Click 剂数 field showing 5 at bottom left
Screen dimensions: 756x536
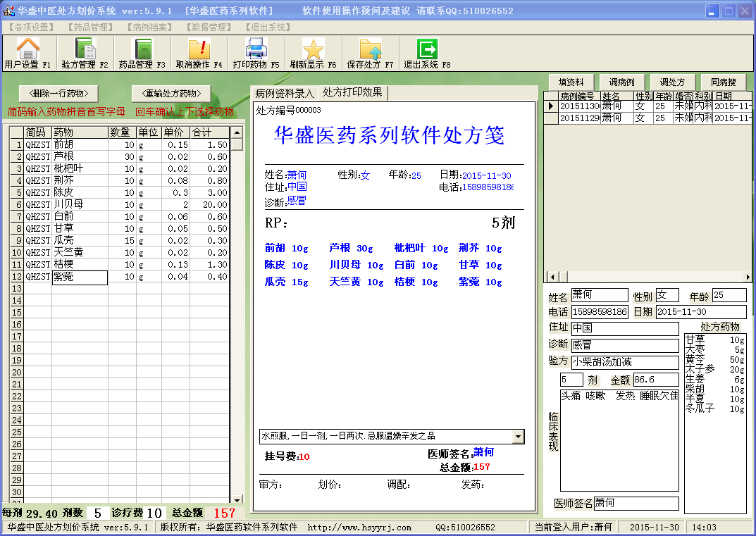(98, 513)
